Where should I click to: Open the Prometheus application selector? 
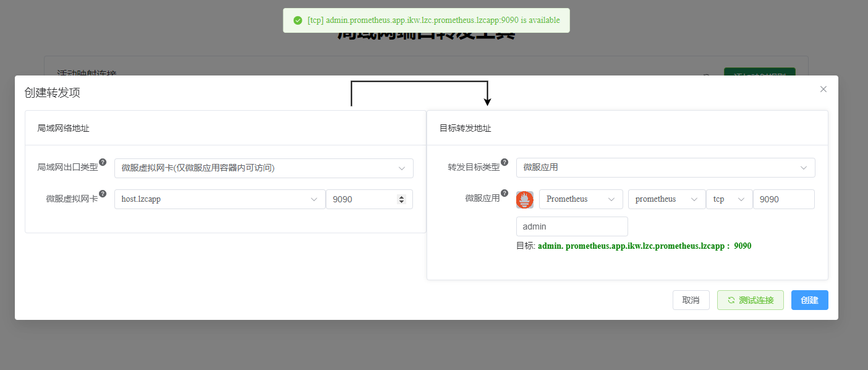(x=581, y=199)
